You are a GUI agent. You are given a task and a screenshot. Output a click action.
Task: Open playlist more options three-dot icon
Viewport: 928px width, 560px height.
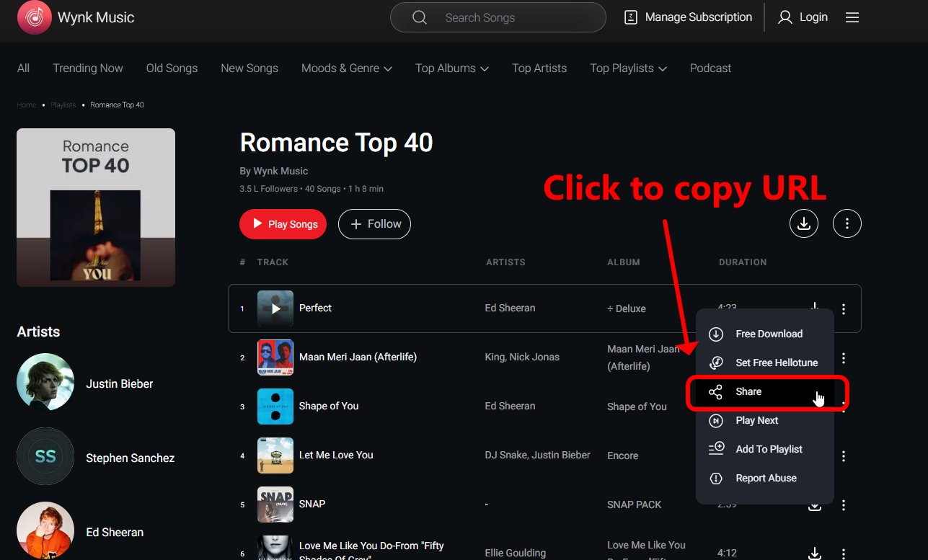coord(847,224)
